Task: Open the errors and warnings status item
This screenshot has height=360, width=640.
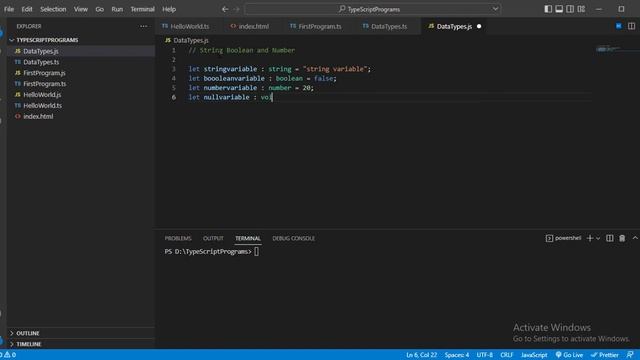Action: (8, 355)
